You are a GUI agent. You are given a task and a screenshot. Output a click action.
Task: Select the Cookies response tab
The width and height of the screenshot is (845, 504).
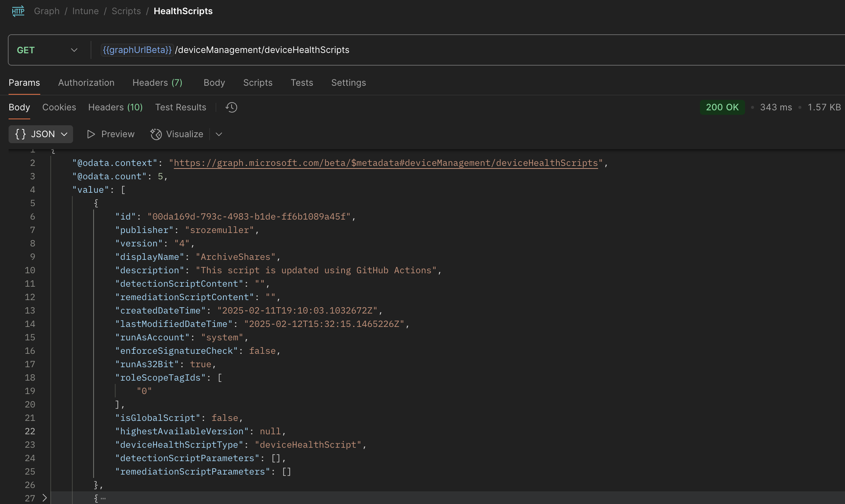[x=59, y=107]
